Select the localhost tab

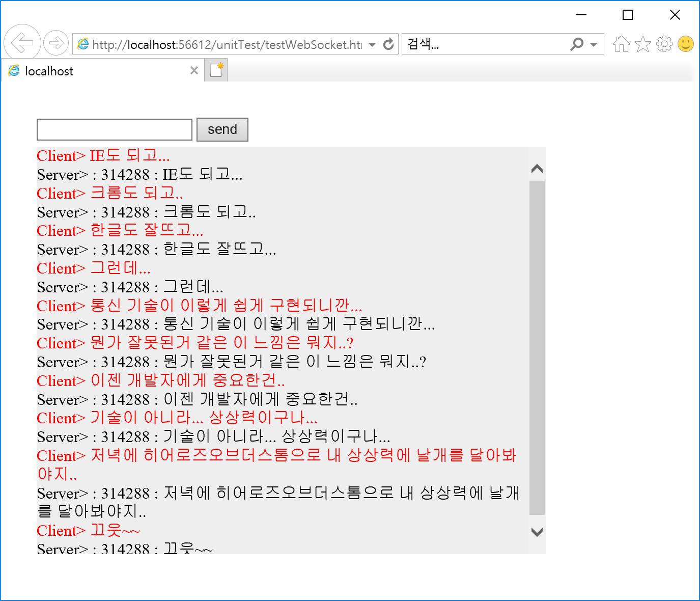[x=102, y=70]
